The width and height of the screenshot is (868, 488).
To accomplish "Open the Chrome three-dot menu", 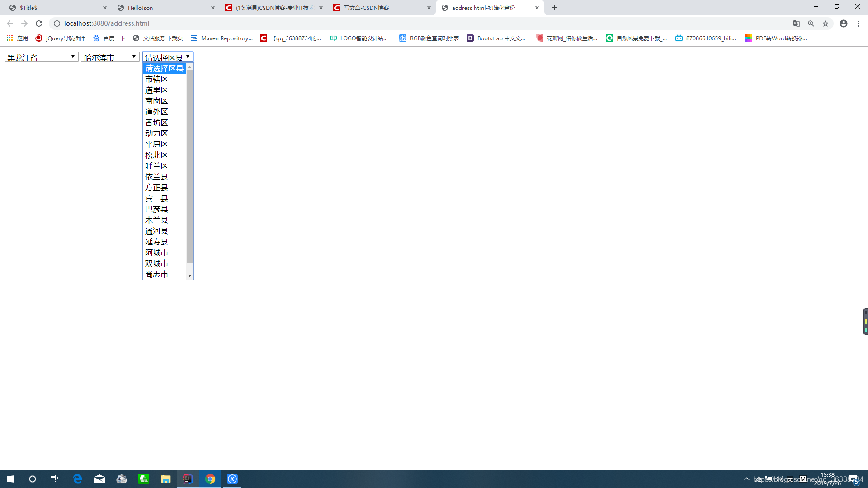I will tap(858, 23).
